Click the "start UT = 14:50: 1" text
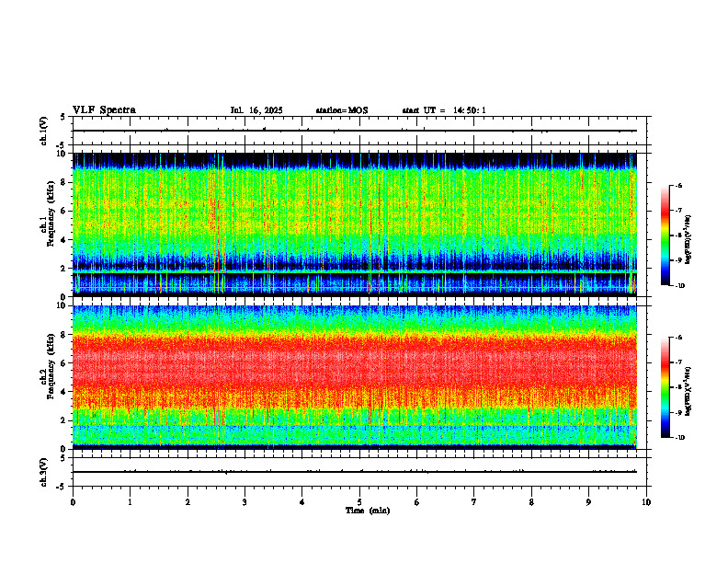The image size is (728, 563). 444,110
